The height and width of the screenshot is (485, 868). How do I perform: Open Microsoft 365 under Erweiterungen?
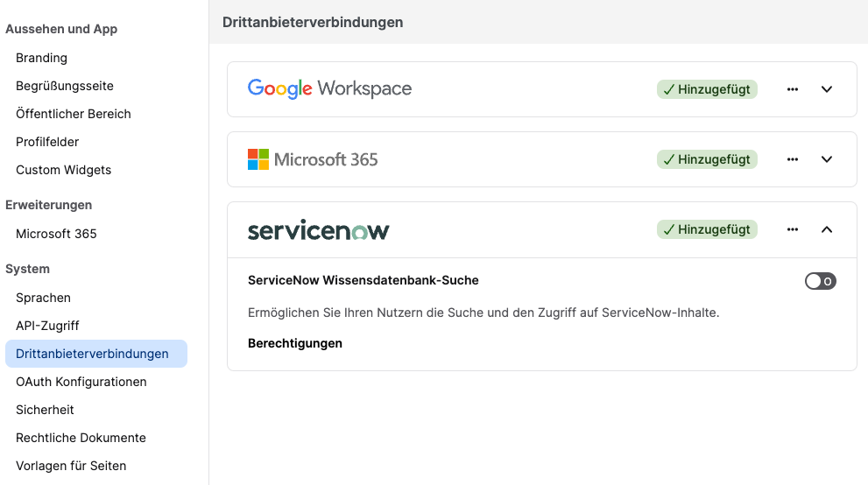[56, 234]
